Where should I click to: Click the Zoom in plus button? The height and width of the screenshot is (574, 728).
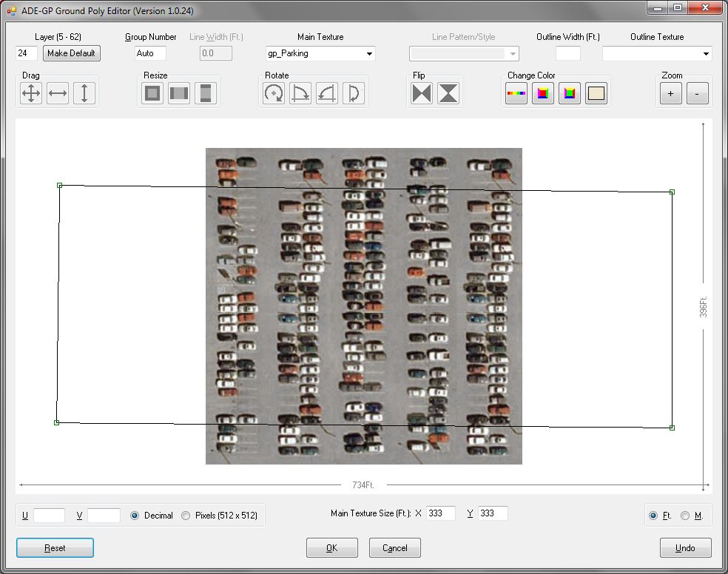point(671,94)
